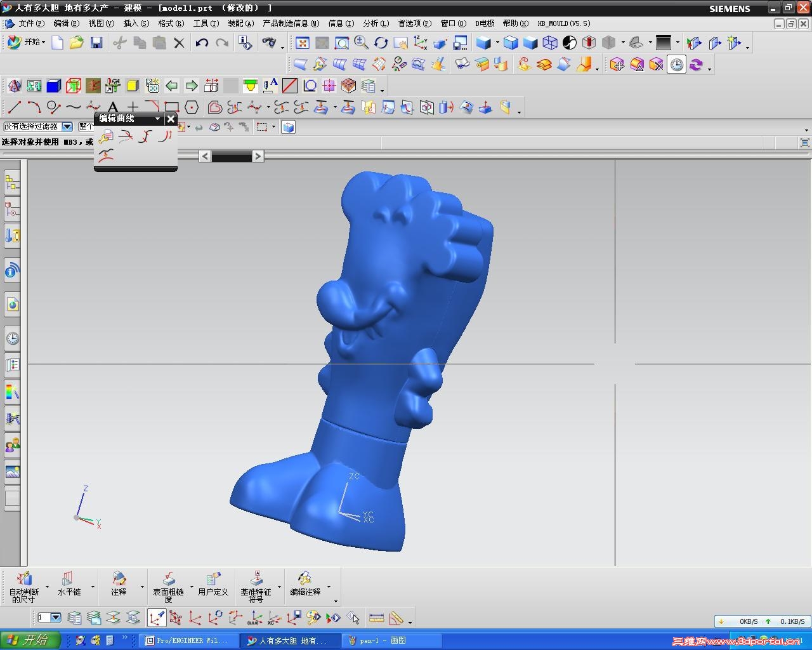Click the black background color swatch
This screenshot has height=650, width=812.
pyautogui.click(x=663, y=43)
